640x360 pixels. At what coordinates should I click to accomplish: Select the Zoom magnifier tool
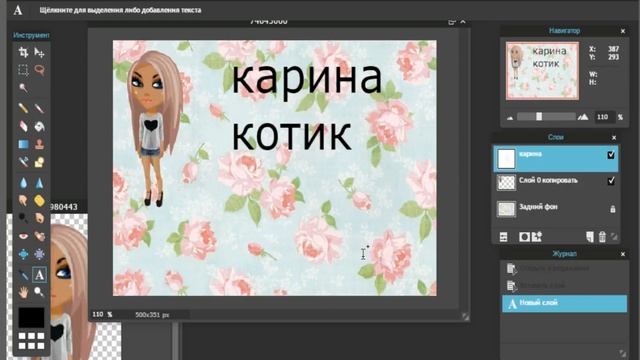pos(40,292)
